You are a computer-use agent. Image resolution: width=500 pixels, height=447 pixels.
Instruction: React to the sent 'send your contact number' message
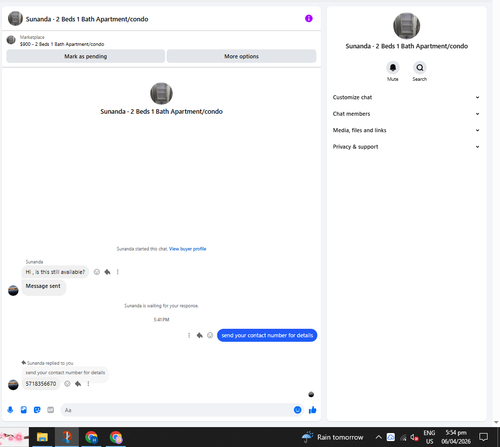[210, 335]
